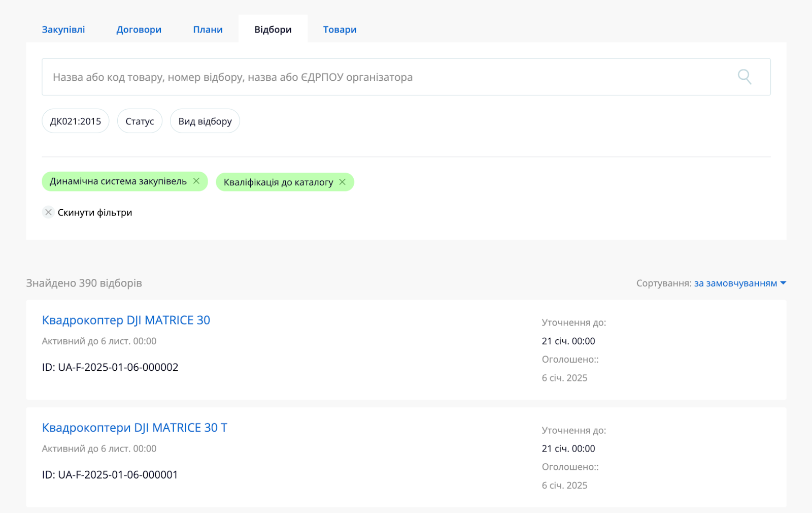Switch to the Закупівлі tab
The width and height of the screenshot is (812, 513).
point(63,29)
